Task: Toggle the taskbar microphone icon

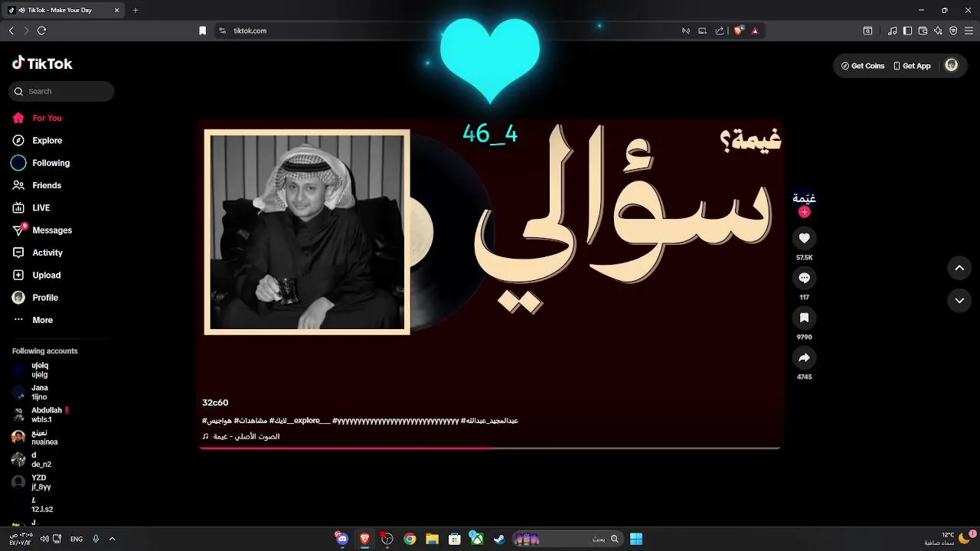Action: click(96, 539)
